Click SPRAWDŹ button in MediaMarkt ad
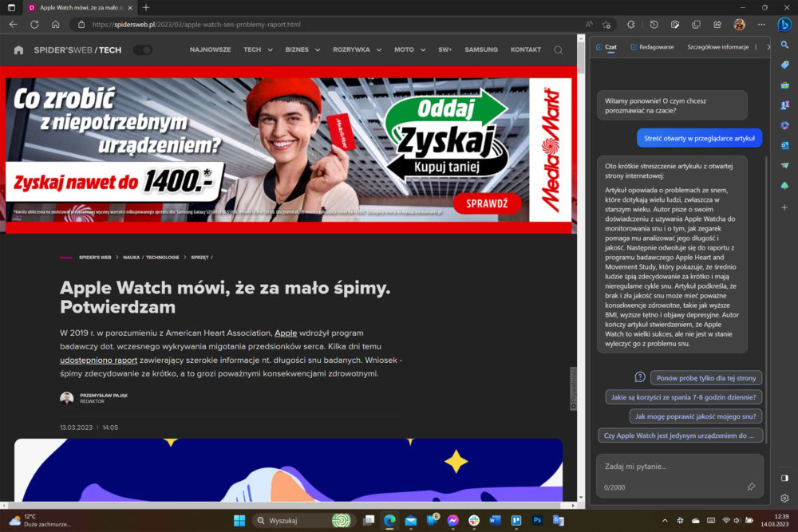The image size is (798, 532). pyautogui.click(x=487, y=203)
